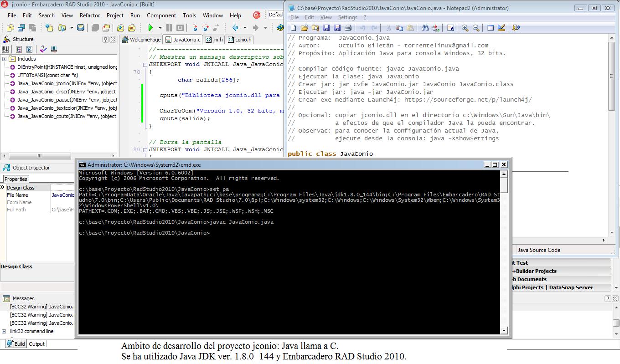Select the Output tab in Messages
Image resolution: width=620 pixels, height=364 pixels.
pos(36,344)
